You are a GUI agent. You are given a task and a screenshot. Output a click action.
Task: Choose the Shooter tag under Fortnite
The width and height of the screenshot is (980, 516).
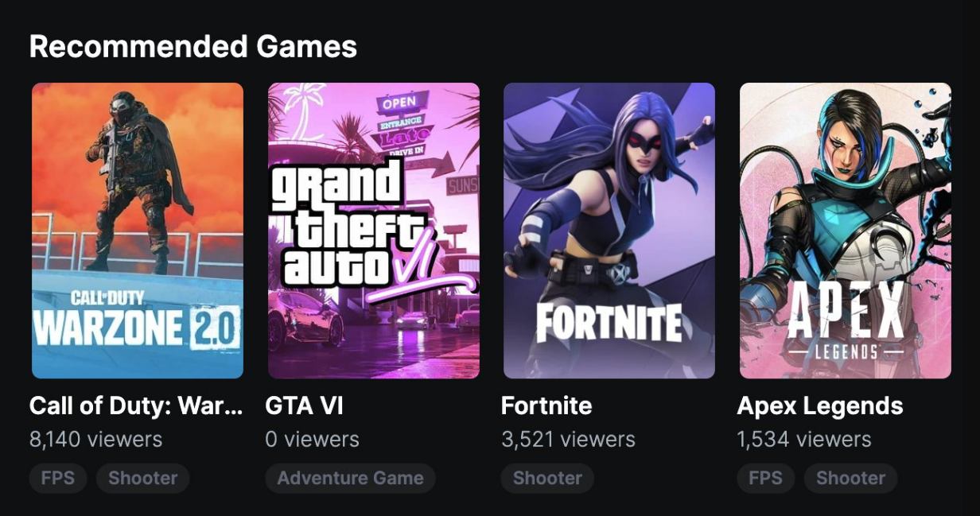coord(547,478)
